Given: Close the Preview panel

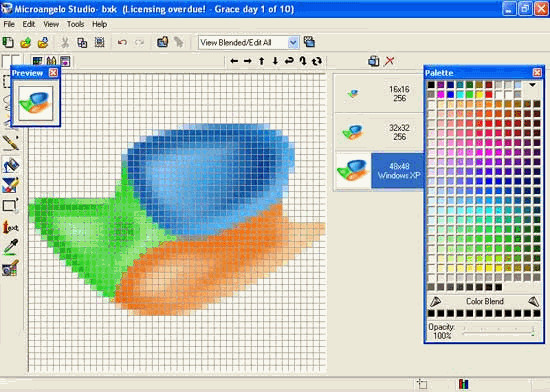Looking at the screenshot, I should (53, 73).
